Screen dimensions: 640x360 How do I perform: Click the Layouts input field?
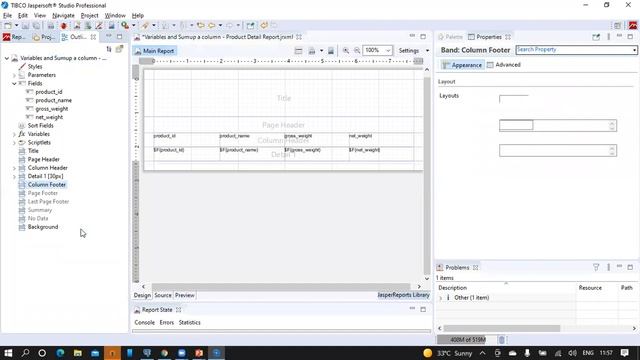513,99
